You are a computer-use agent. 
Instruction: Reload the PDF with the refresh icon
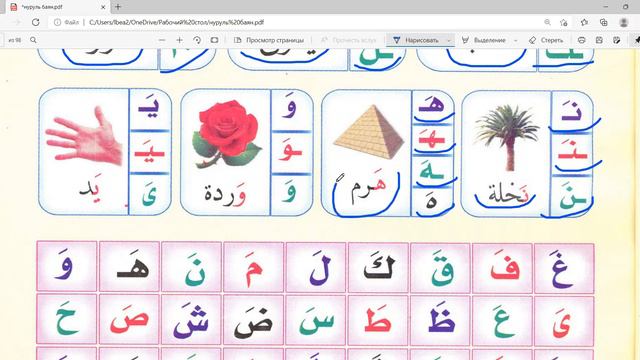tap(36, 22)
